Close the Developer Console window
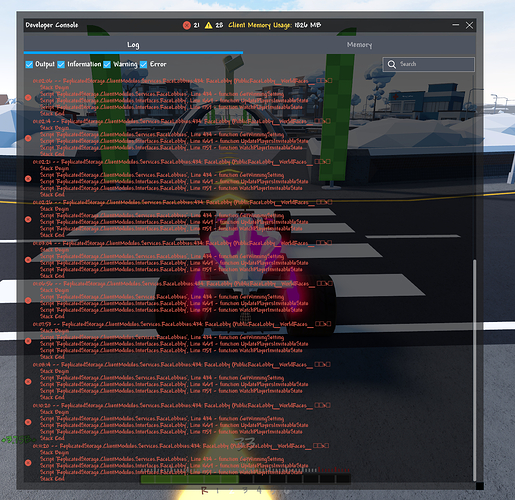 pos(469,25)
